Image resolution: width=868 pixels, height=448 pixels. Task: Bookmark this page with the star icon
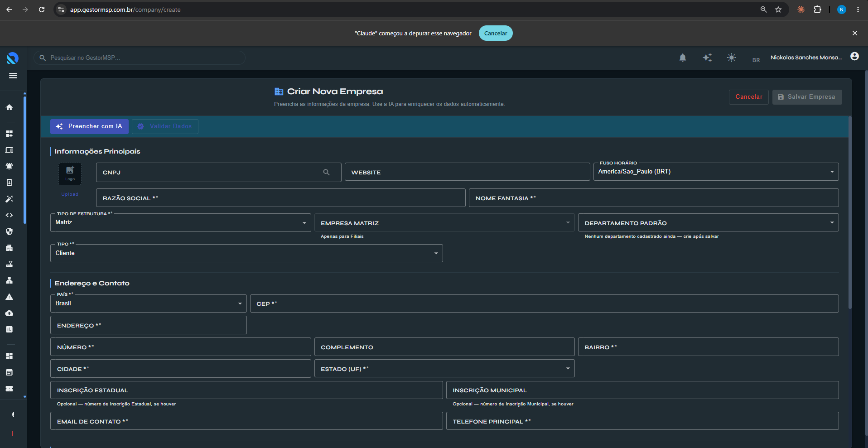(778, 10)
